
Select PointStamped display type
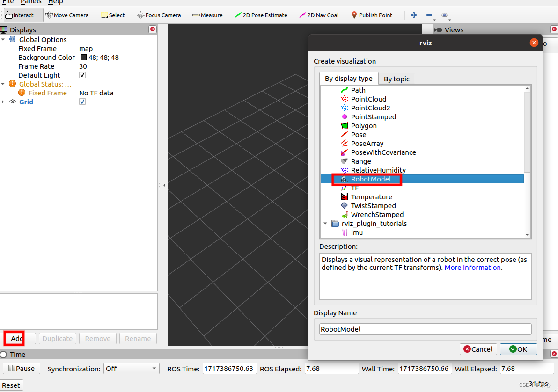pyautogui.click(x=373, y=116)
